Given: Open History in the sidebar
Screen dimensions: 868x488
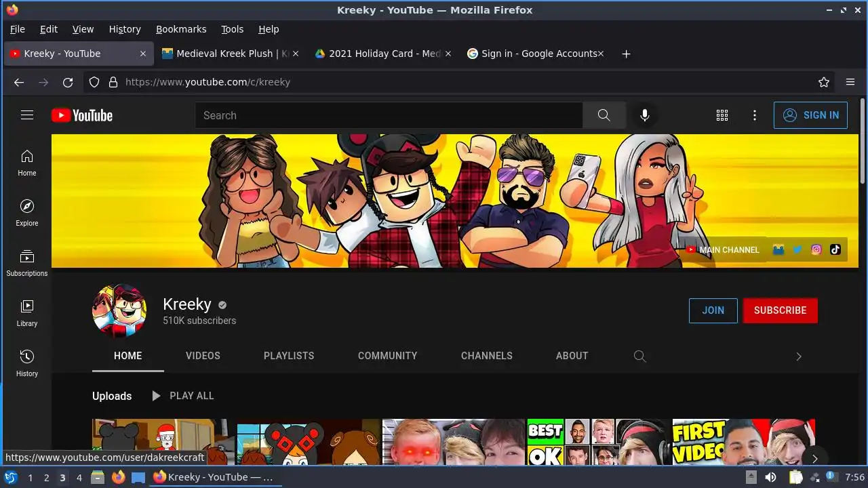Looking at the screenshot, I should (x=27, y=363).
